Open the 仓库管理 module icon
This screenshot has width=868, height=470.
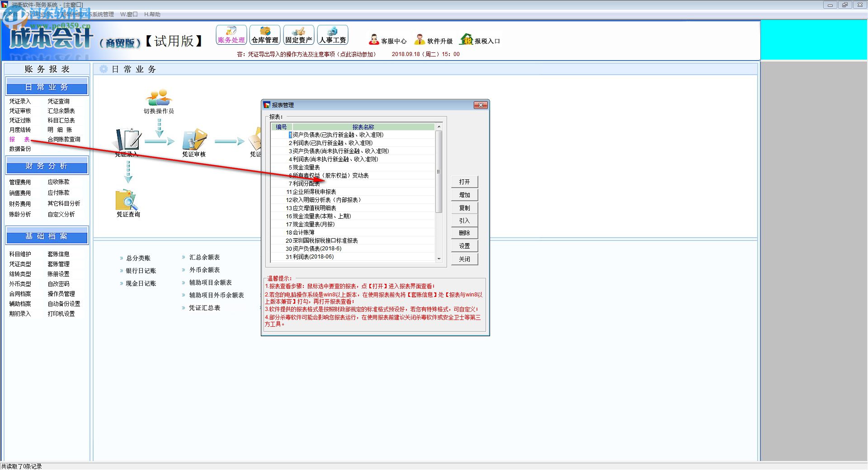pos(265,35)
